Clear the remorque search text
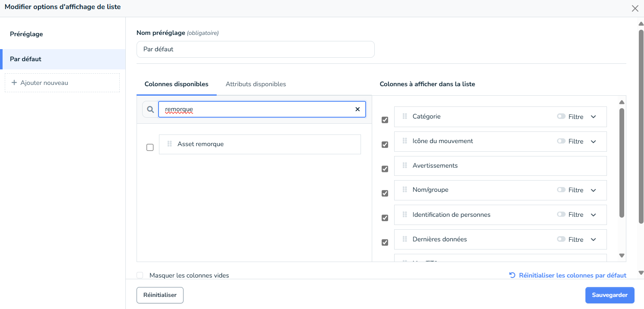Image resolution: width=644 pixels, height=309 pixels. point(357,109)
